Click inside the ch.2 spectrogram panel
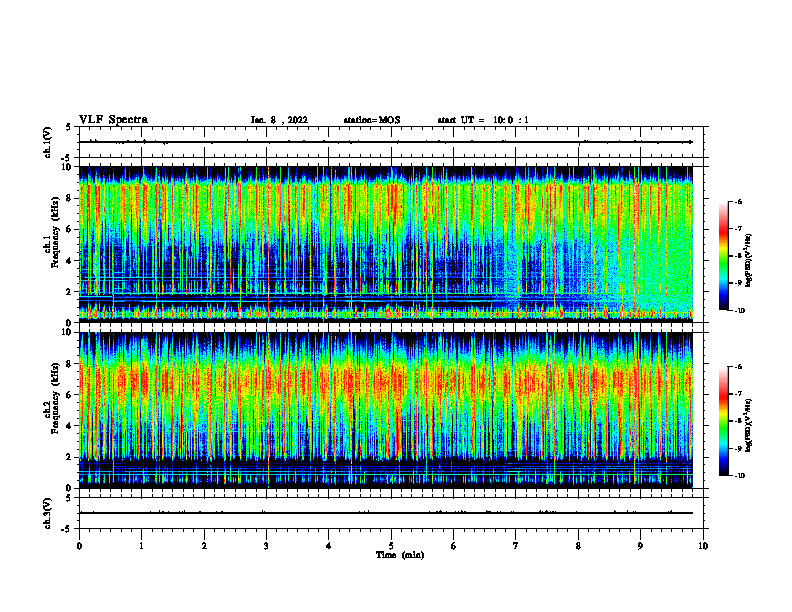Viewport: 792px width, 612px height. click(386, 410)
